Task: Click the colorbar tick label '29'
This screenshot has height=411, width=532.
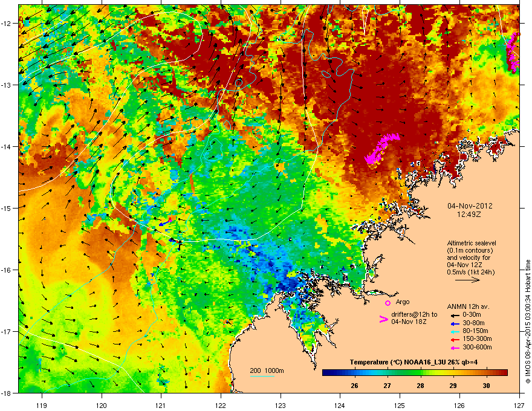Action: pyautogui.click(x=453, y=386)
